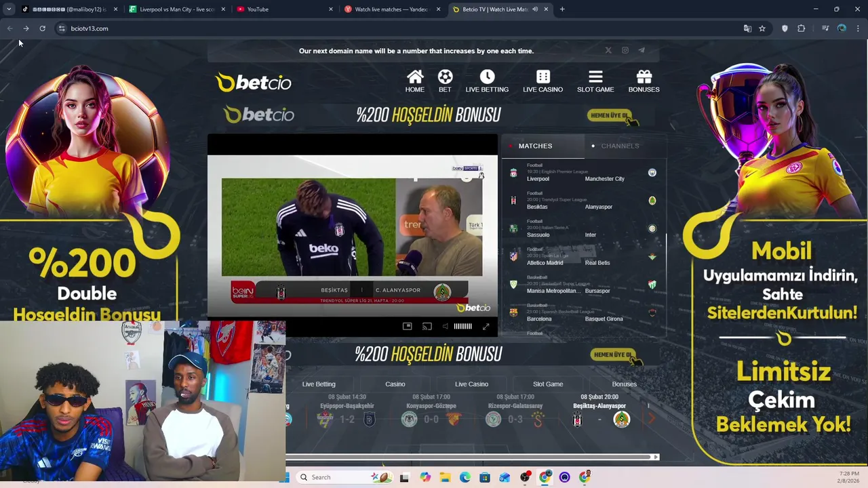This screenshot has width=868, height=488.
Task: Open BONUSES gift icon
Action: [644, 81]
